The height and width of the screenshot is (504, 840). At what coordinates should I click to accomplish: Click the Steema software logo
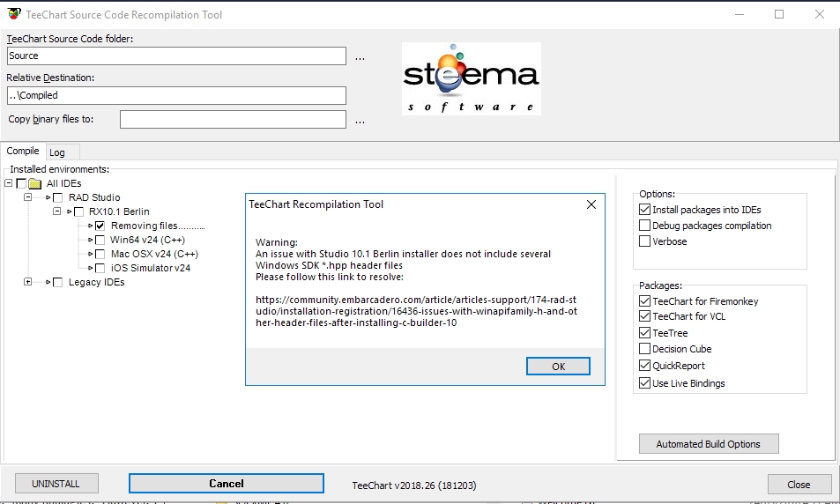(x=472, y=78)
